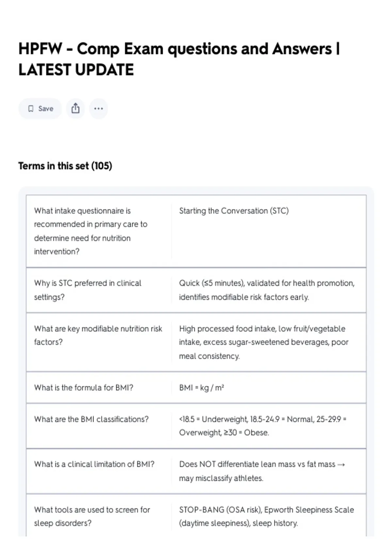The image size is (392, 556).
Task: Click the Terms in this set (105) heading
Action: 65,166
